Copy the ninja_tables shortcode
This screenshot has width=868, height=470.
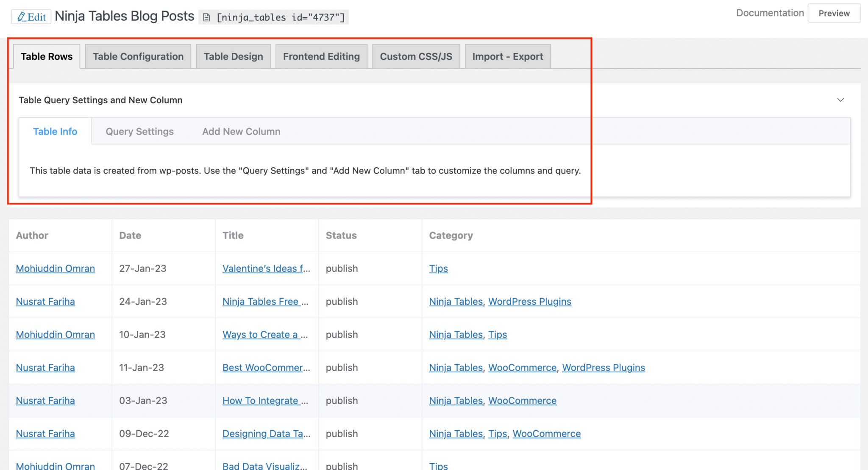pos(274,17)
